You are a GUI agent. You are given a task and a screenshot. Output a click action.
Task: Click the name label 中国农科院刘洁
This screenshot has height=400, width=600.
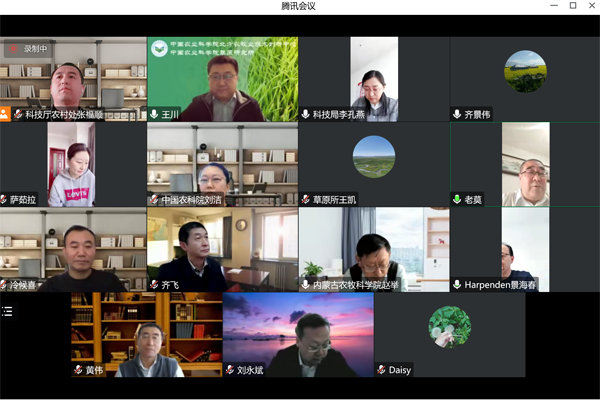tap(191, 200)
